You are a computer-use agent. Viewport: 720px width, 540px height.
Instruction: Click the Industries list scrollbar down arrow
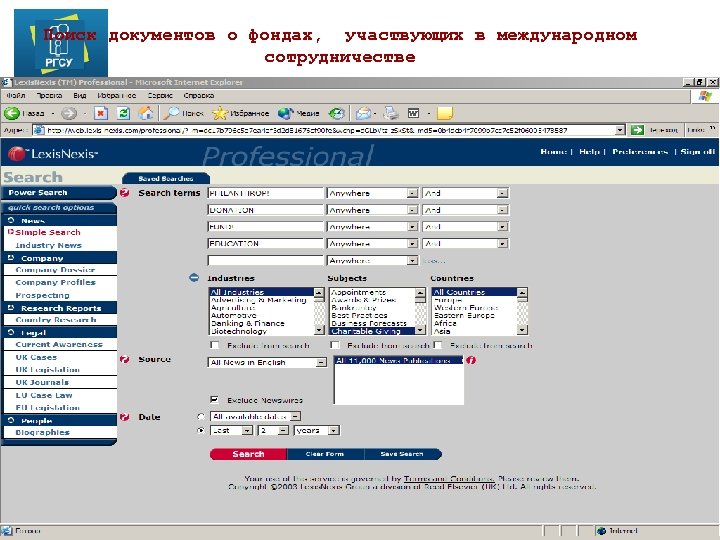tap(319, 330)
